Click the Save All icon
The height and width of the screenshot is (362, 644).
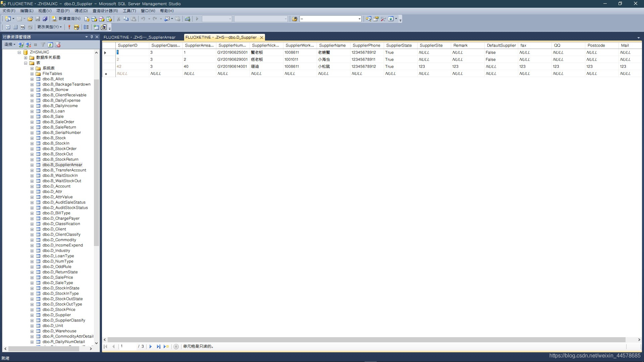coord(45,19)
